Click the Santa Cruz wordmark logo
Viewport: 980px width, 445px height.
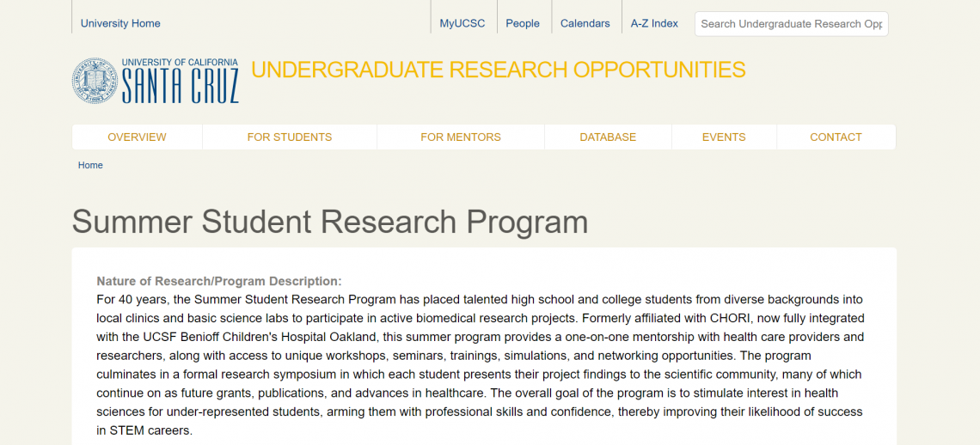[x=181, y=87]
